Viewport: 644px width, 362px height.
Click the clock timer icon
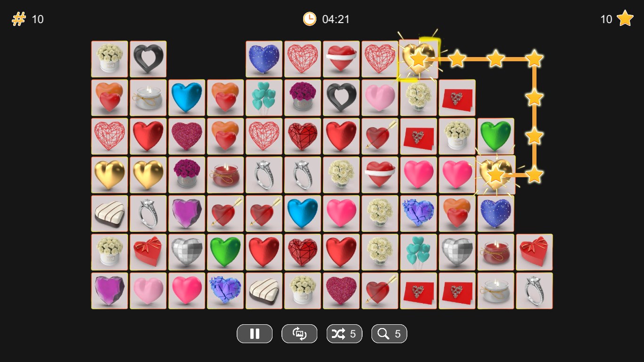[309, 19]
